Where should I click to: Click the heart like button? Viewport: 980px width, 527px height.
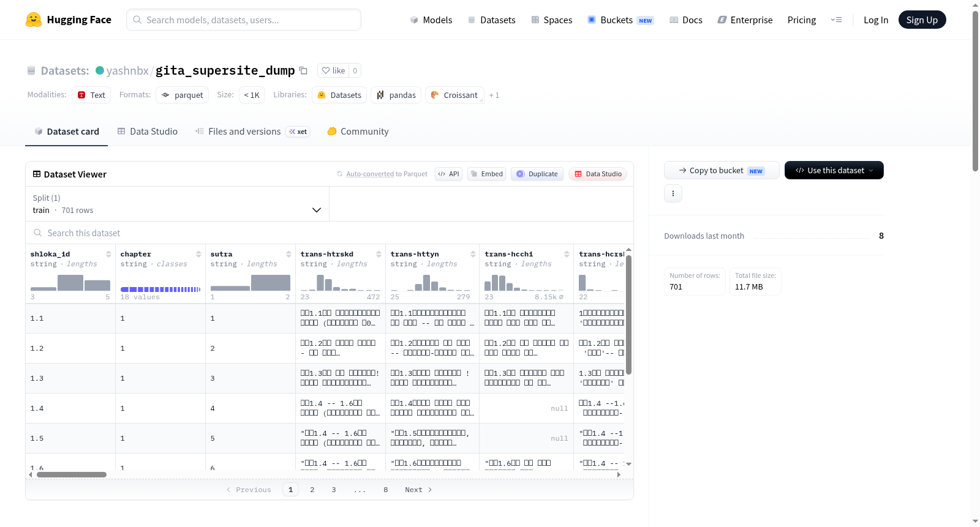pyautogui.click(x=333, y=70)
